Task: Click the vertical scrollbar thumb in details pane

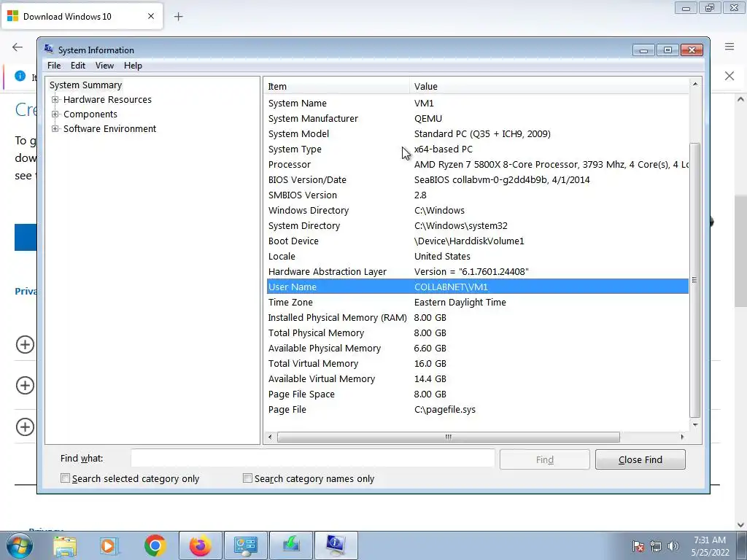Action: (x=695, y=280)
